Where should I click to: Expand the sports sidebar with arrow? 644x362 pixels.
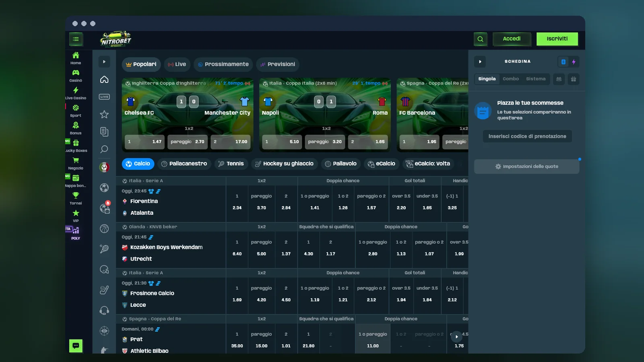click(x=104, y=62)
